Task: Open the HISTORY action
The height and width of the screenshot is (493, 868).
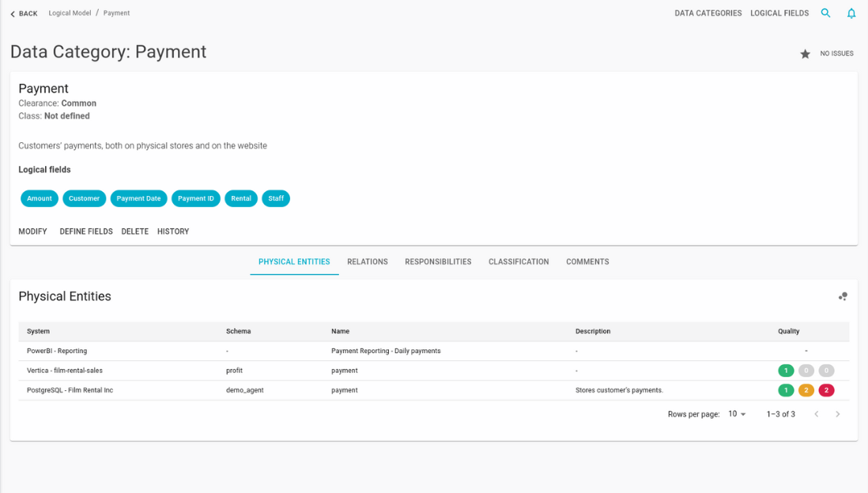Action: click(172, 231)
